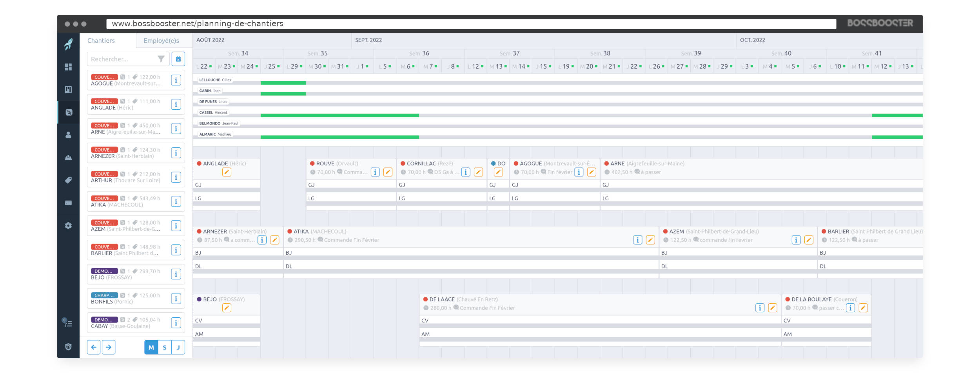Click CASSEL Vincent's green availability bar

[x=340, y=116]
